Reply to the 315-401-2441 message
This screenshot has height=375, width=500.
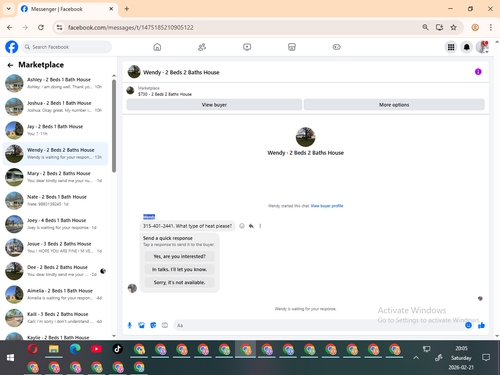251,226
